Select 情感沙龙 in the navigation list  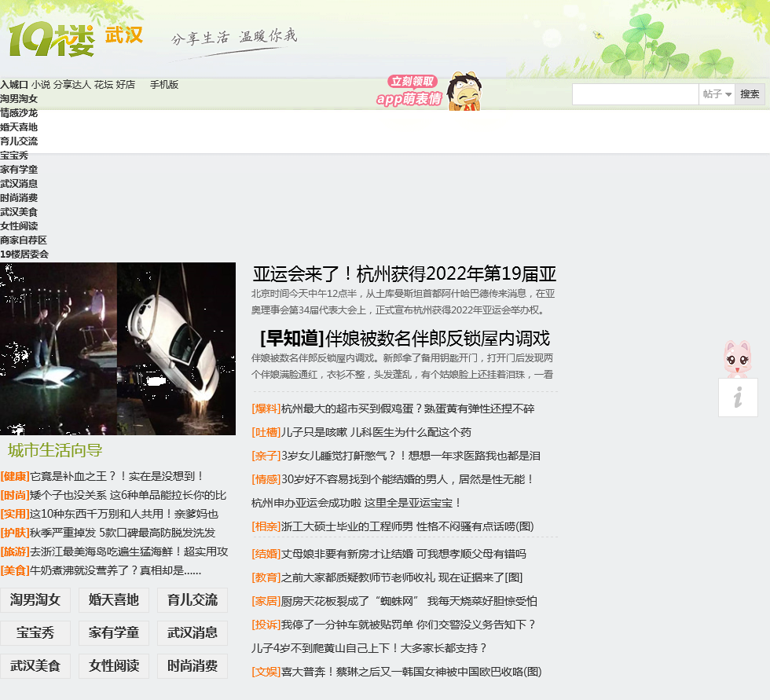coord(19,113)
